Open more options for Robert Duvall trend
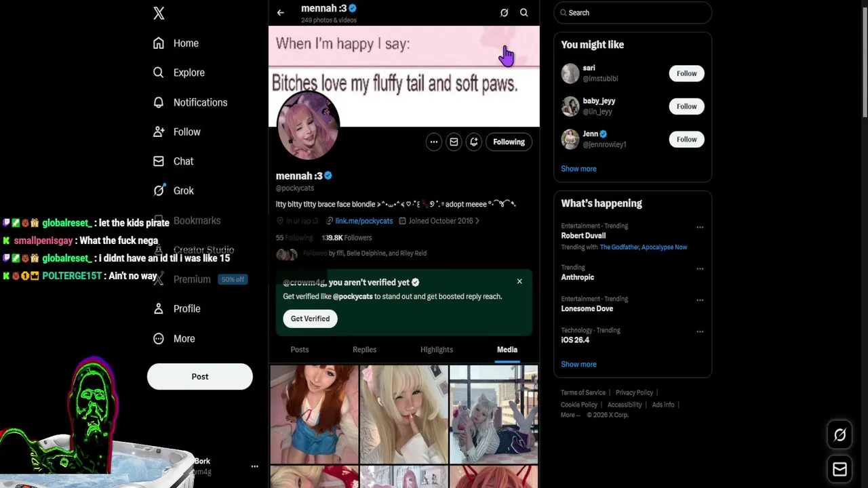Screen dimensions: 868x488 700,227
